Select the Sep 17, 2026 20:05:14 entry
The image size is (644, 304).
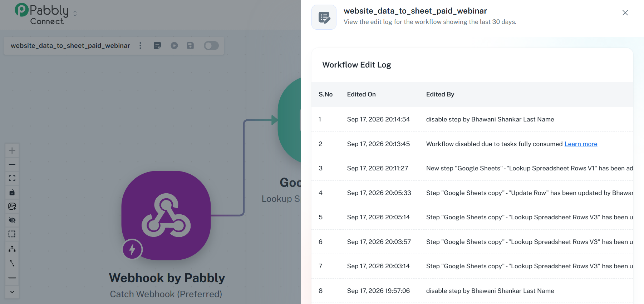point(472,217)
